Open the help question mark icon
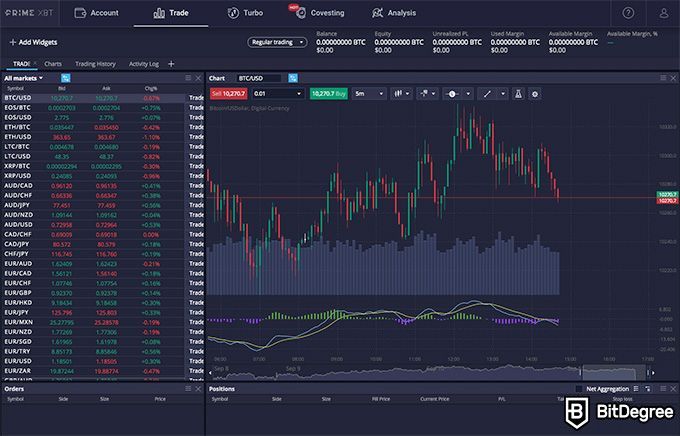Screen dimensions: 680x436 [x=628, y=13]
